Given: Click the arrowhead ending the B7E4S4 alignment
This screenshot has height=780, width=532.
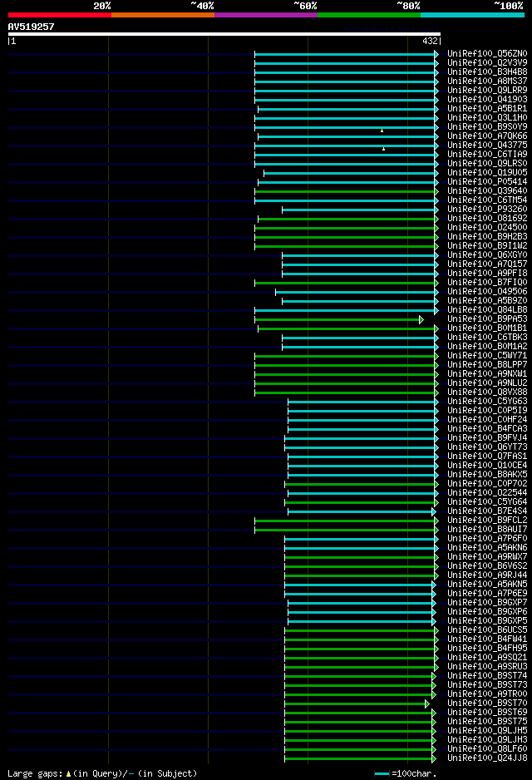Looking at the screenshot, I should 434,512.
